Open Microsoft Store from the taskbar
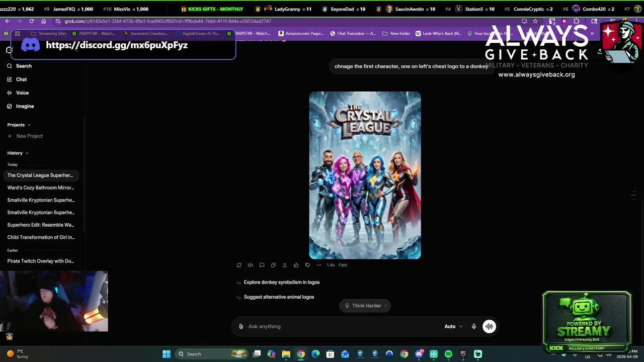Viewport: 644px width, 362px height. [330, 354]
